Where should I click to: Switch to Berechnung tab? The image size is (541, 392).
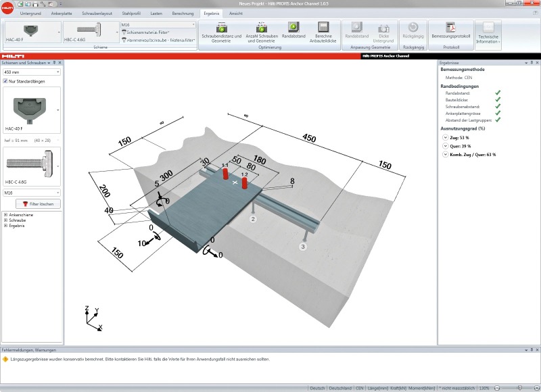(183, 14)
